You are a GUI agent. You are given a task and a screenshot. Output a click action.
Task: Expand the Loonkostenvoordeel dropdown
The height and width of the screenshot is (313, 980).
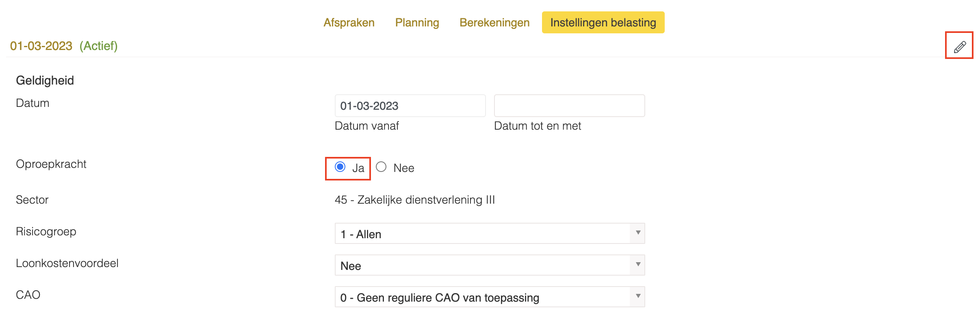click(490, 265)
